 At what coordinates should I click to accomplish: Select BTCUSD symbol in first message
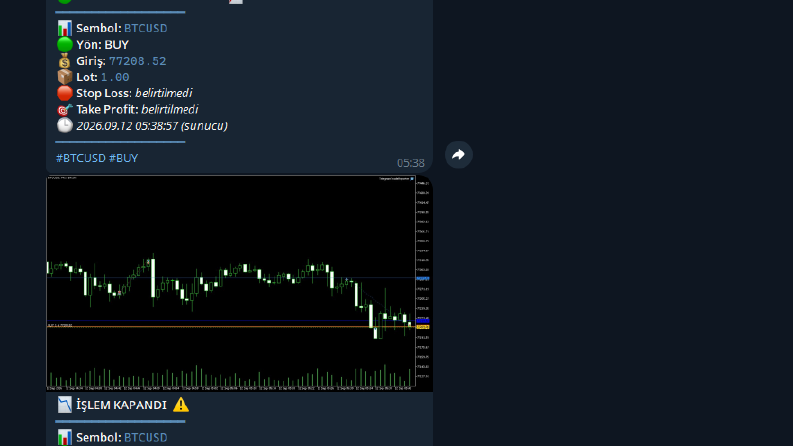pos(146,28)
